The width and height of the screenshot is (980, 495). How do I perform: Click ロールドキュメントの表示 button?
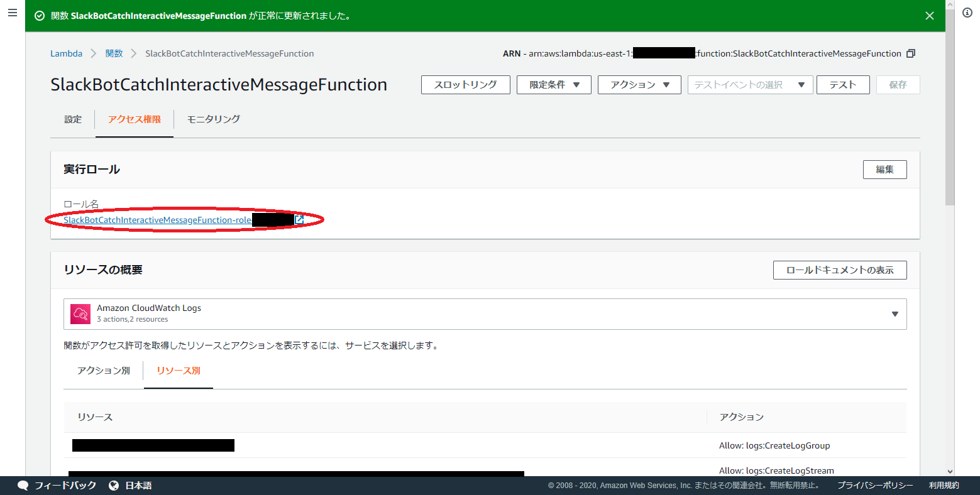(x=840, y=270)
